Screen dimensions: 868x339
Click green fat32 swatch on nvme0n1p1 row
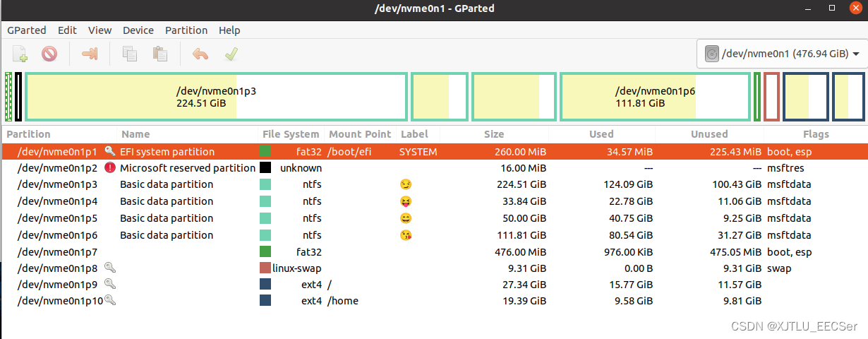click(265, 151)
